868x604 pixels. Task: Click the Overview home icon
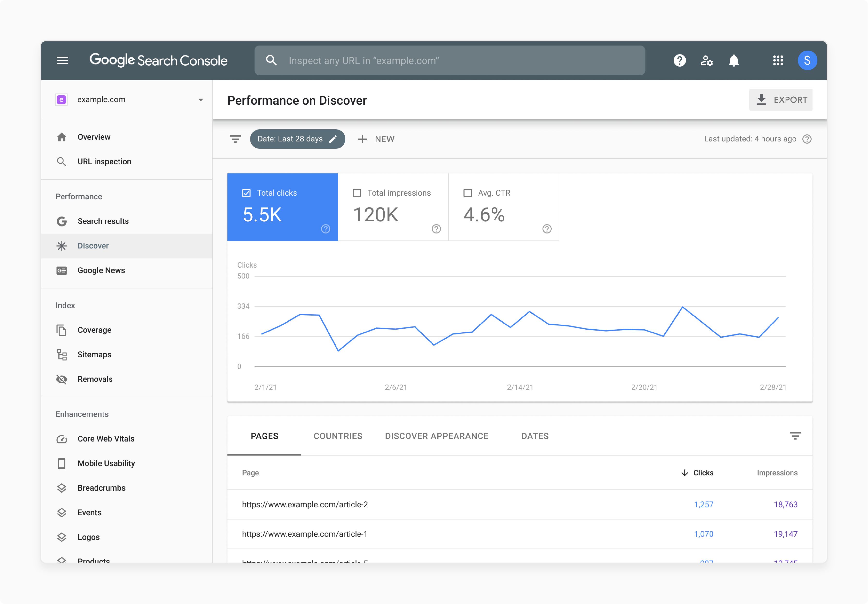[x=62, y=137]
